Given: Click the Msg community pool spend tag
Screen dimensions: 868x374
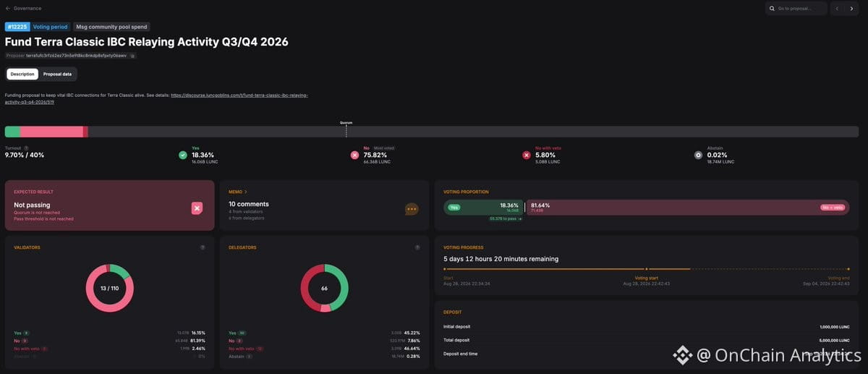Looking at the screenshot, I should tap(111, 27).
